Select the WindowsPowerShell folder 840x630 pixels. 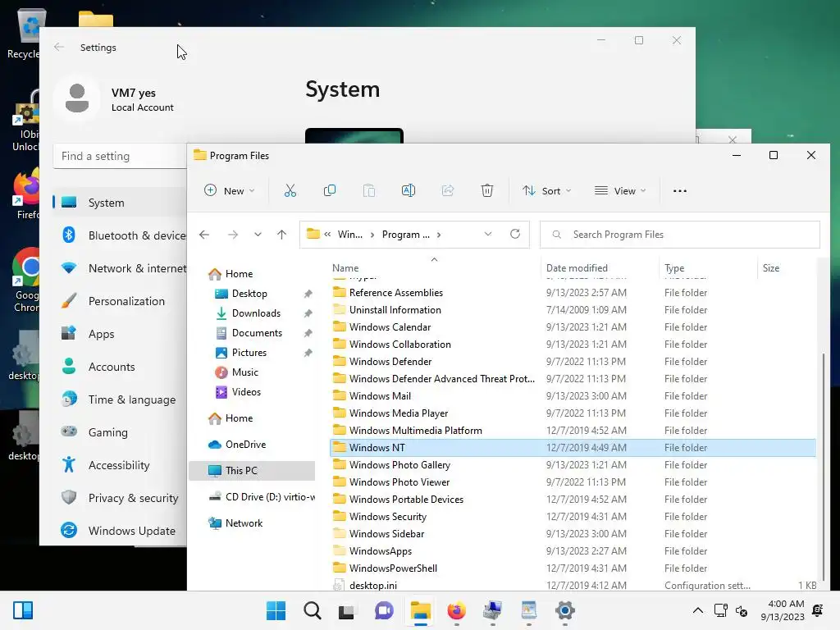(x=573, y=568)
